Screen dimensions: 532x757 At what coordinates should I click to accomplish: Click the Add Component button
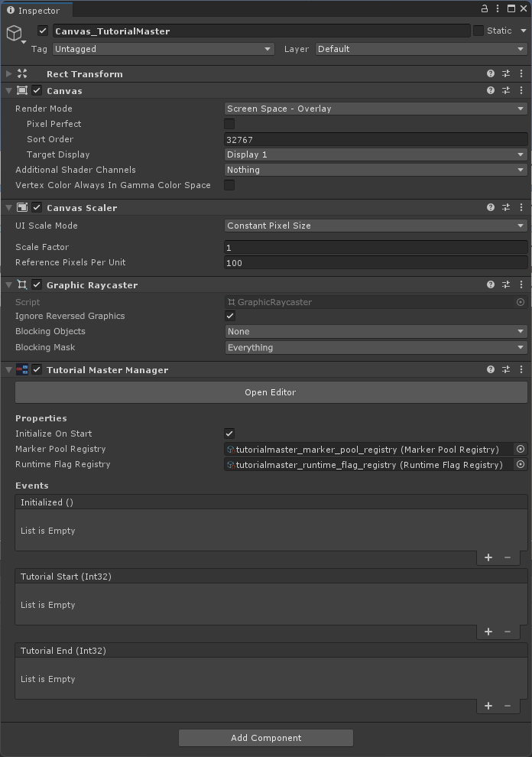click(x=266, y=738)
